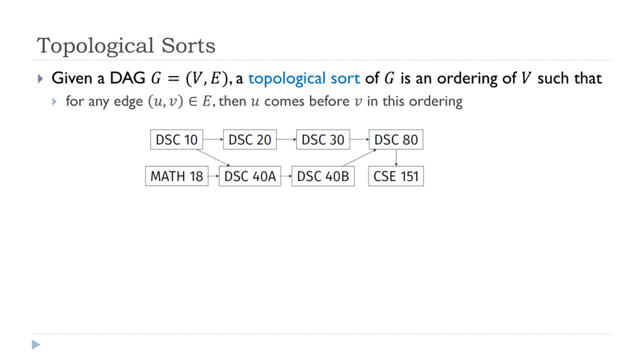Click the diagonal arrow from DSC 40B to DSC 80
The image size is (644, 362).
click(360, 158)
